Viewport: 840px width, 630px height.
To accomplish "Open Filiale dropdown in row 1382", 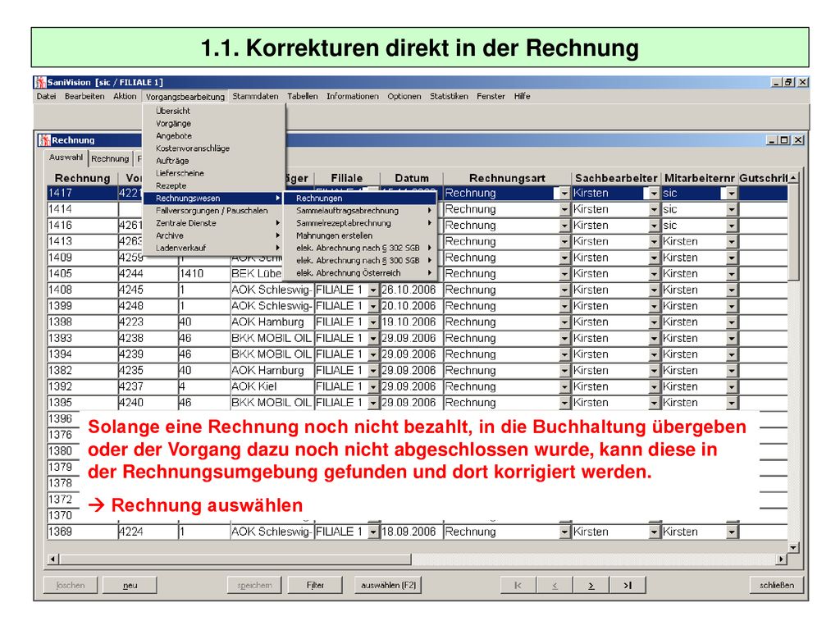I will click(x=373, y=371).
